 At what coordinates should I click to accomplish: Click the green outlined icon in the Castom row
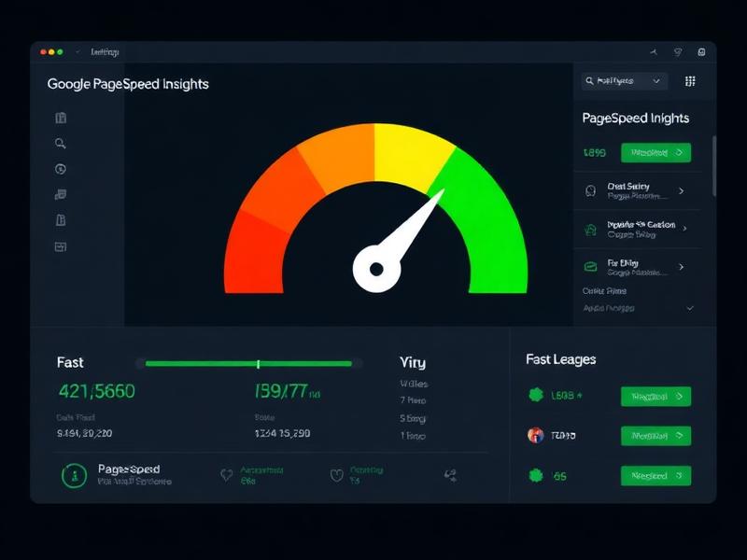[590, 230]
